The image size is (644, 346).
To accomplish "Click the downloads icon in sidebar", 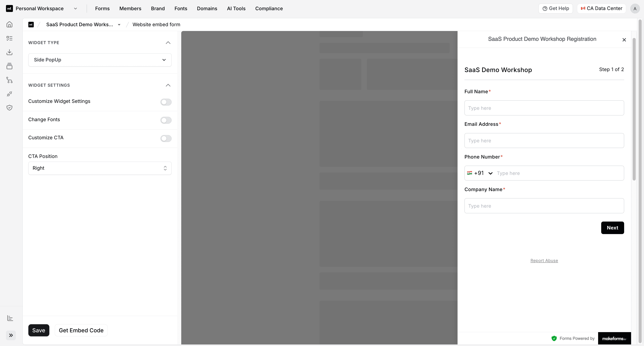I will [x=9, y=52].
